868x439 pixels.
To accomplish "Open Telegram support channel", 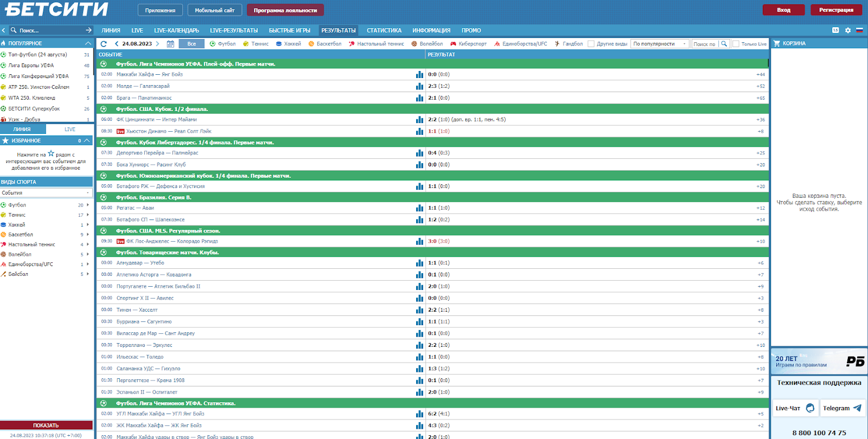I will pos(842,408).
